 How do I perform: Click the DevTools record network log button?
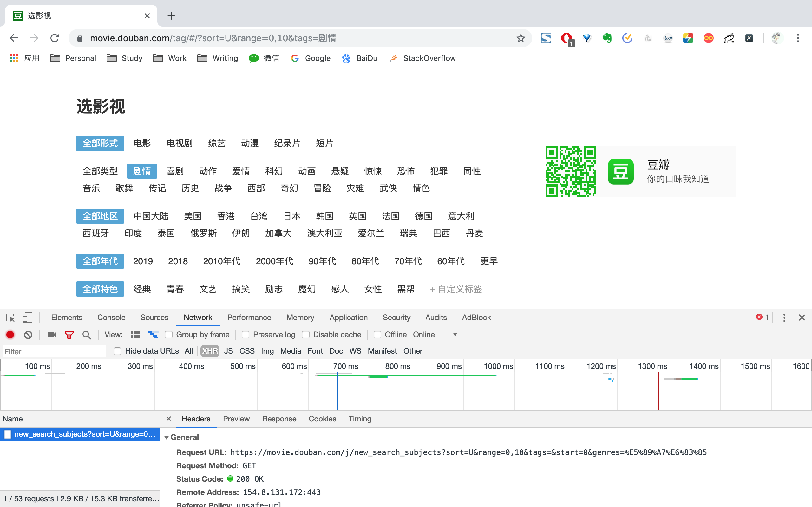10,335
